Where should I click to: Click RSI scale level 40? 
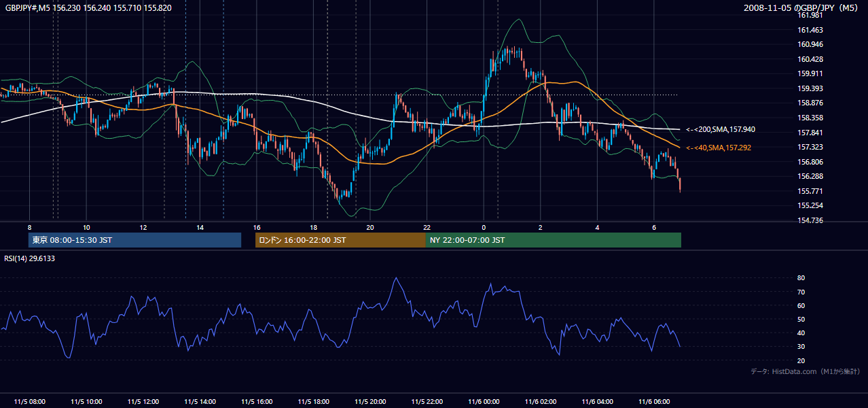pyautogui.click(x=801, y=333)
